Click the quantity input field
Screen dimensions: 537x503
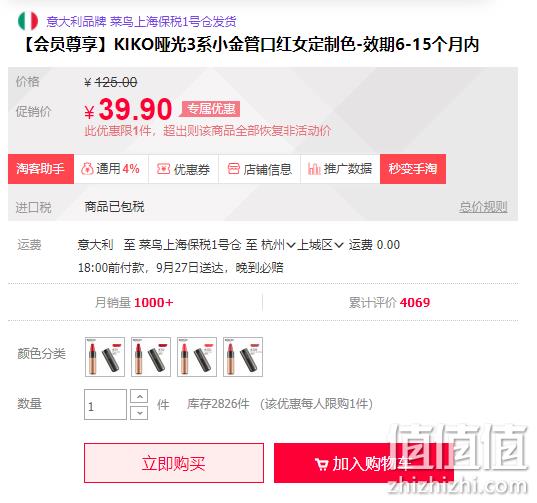pyautogui.click(x=105, y=405)
